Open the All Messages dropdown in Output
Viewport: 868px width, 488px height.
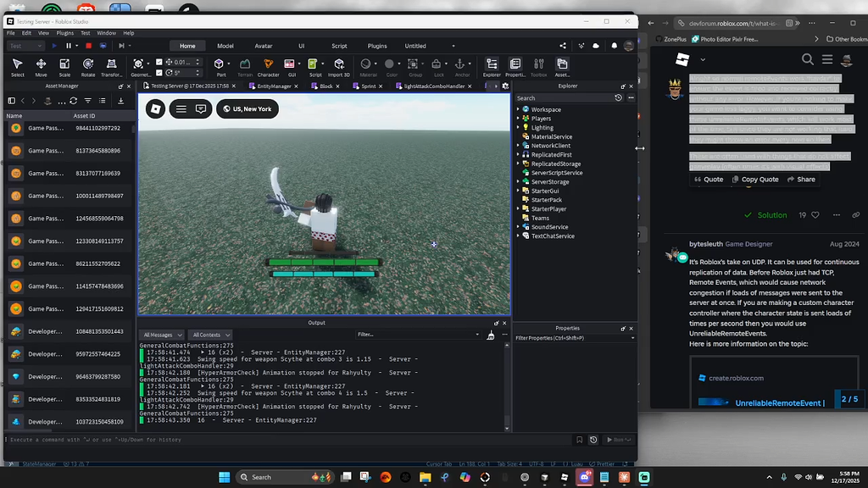[161, 335]
